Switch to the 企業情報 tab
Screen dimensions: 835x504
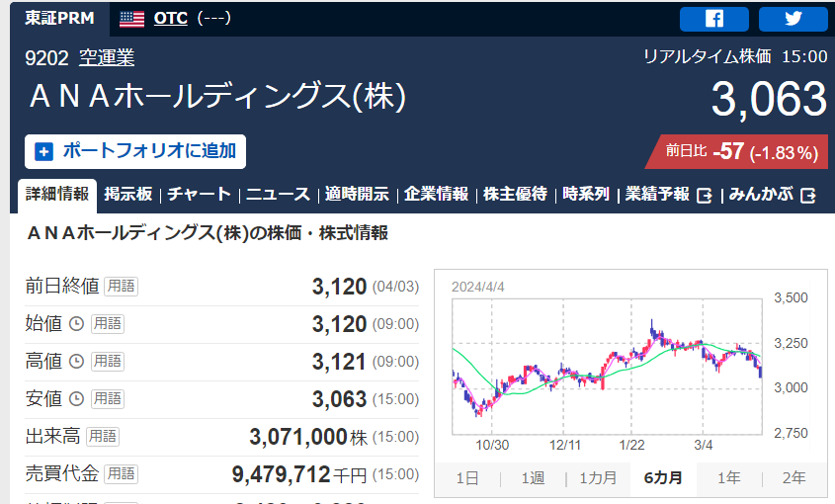[436, 195]
